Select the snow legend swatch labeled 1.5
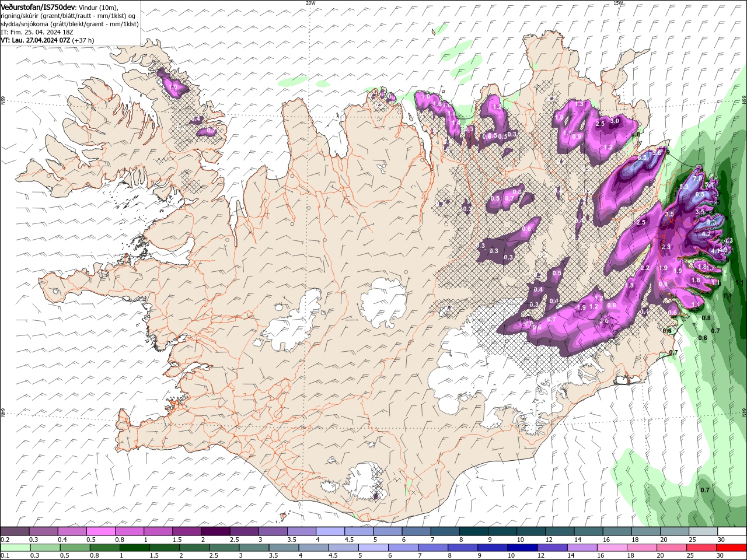Image resolution: width=747 pixels, height=560 pixels. [187, 531]
